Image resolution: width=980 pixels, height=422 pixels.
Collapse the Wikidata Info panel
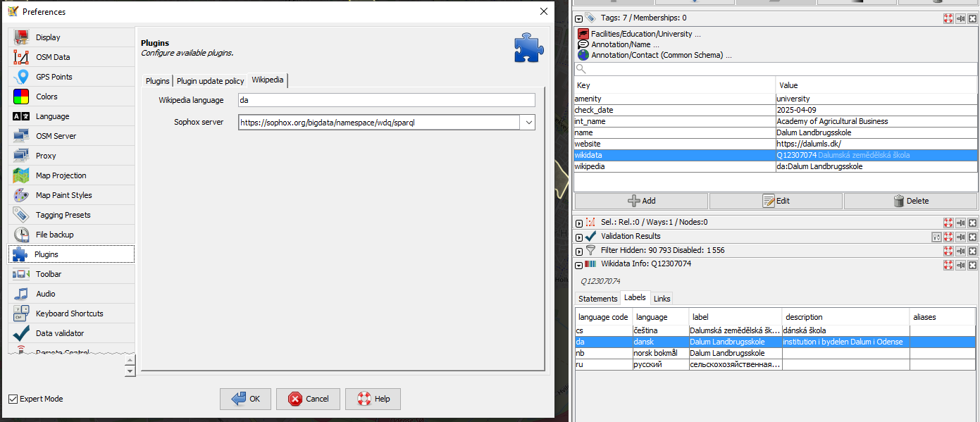pyautogui.click(x=577, y=265)
